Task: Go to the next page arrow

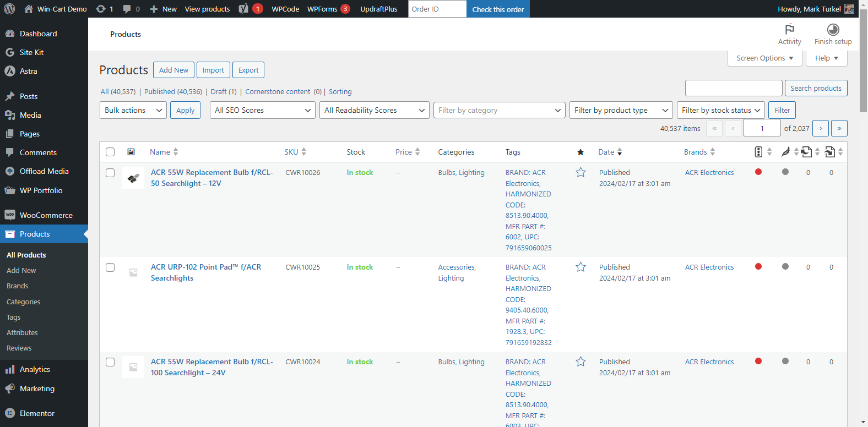Action: click(821, 128)
